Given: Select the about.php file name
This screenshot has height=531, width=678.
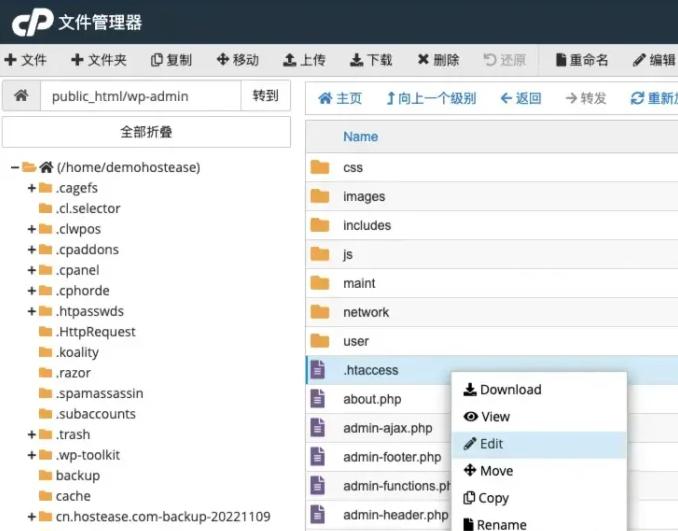Looking at the screenshot, I should (x=372, y=399).
